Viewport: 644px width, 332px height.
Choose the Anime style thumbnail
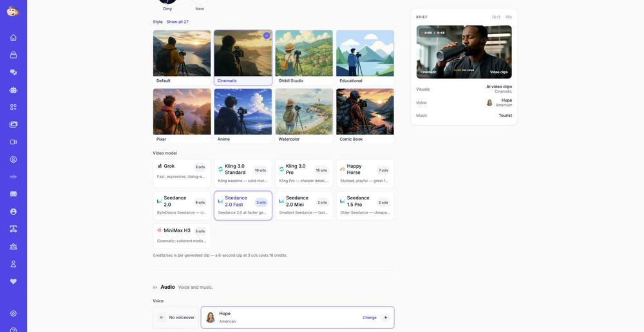click(243, 116)
